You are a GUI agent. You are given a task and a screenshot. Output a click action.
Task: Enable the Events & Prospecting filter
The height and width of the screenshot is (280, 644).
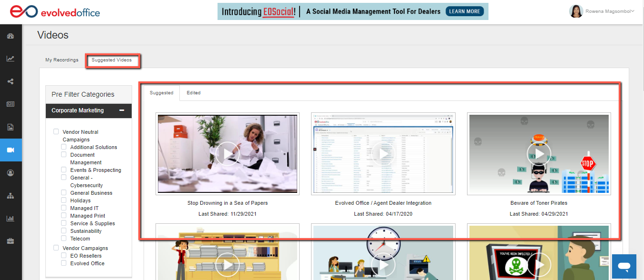click(64, 170)
